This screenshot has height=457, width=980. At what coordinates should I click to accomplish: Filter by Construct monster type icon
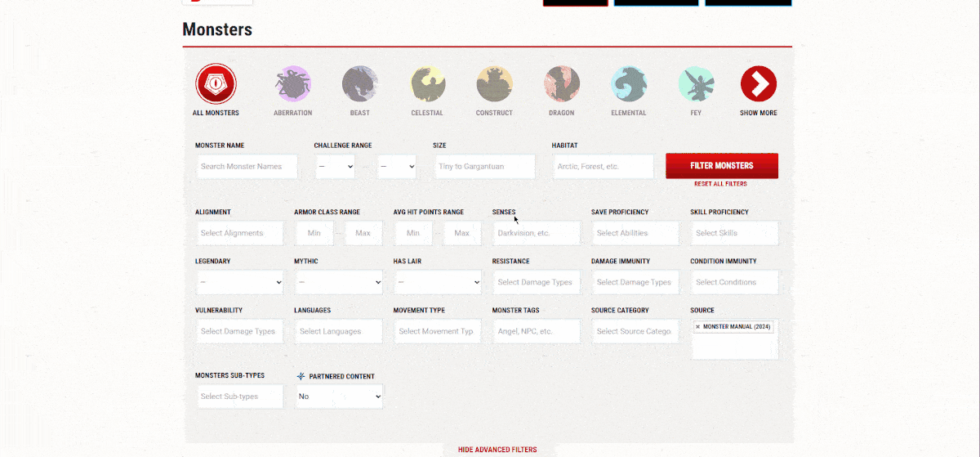click(x=494, y=83)
